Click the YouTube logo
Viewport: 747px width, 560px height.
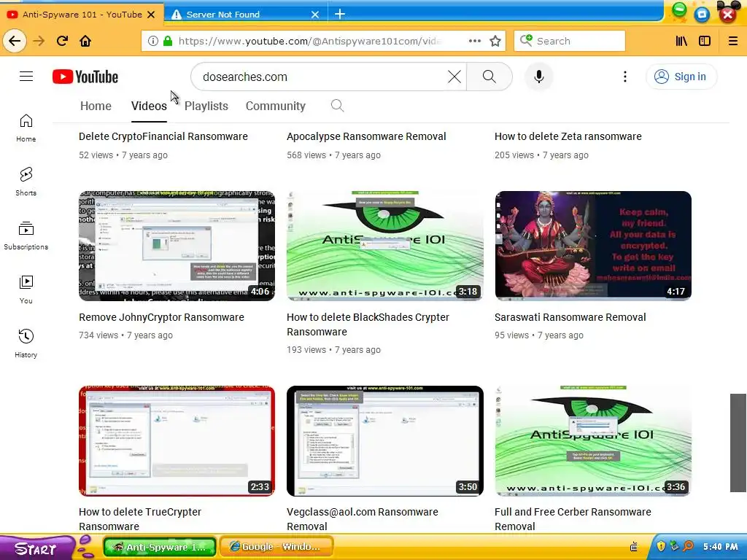(x=85, y=77)
